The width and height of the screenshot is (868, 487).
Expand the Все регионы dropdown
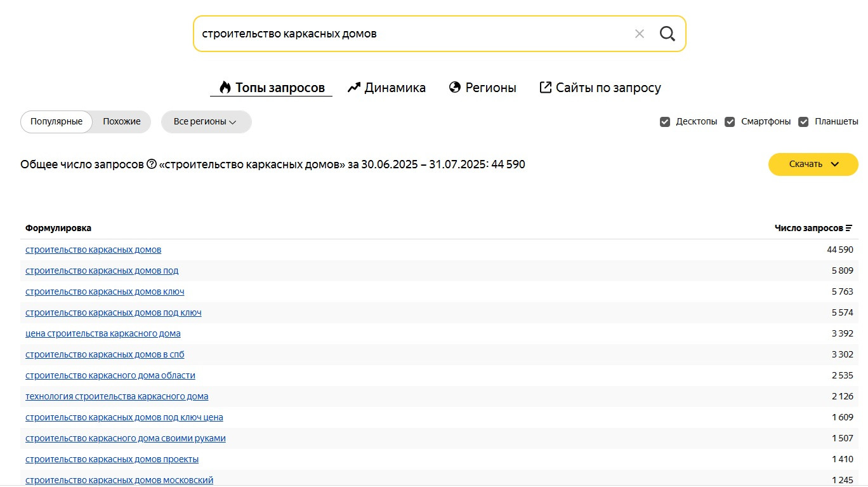tap(206, 122)
